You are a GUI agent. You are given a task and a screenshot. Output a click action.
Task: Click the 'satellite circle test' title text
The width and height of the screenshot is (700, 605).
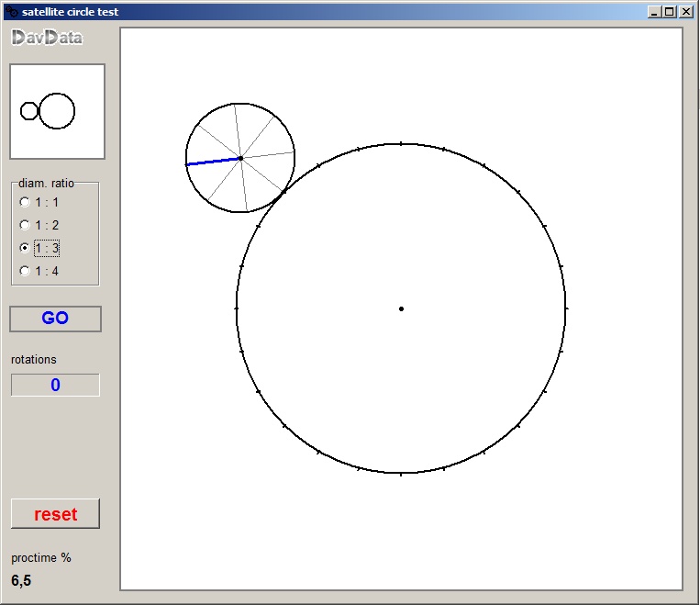click(x=70, y=12)
